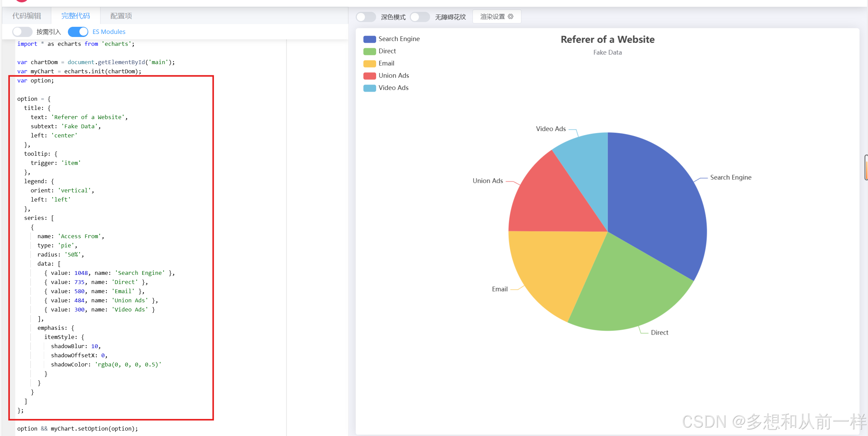
Task: Disable the ES Modules switch
Action: (78, 32)
